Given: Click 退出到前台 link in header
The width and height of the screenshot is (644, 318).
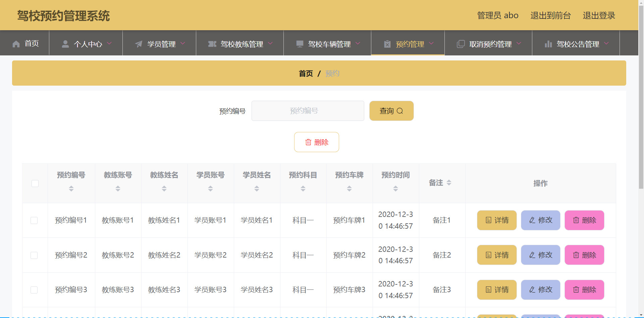Looking at the screenshot, I should (550, 15).
